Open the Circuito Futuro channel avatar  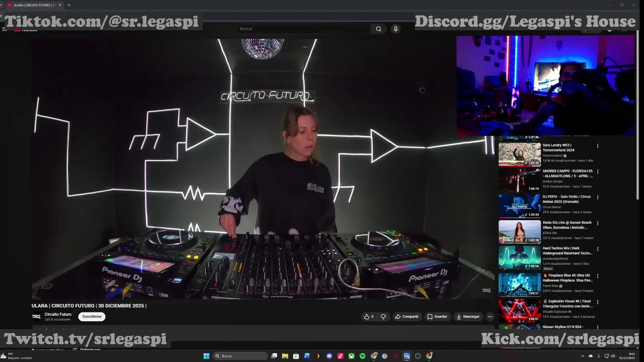36,316
